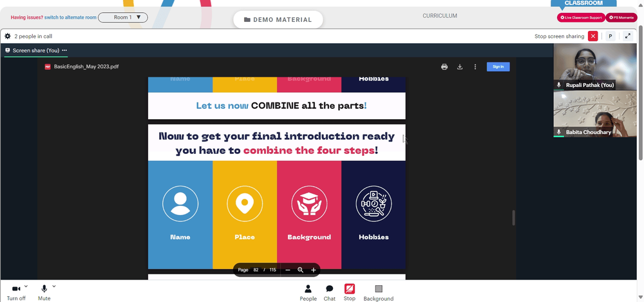Select Babita Choudhary video thumbnail
The width and height of the screenshot is (644, 302).
(594, 114)
